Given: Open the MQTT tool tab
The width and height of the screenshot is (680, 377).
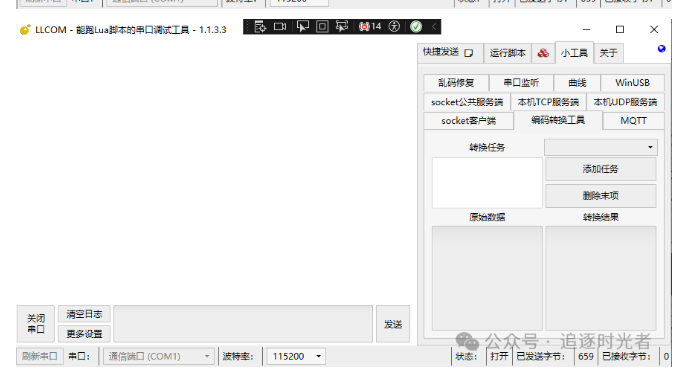Looking at the screenshot, I should coord(633,121).
